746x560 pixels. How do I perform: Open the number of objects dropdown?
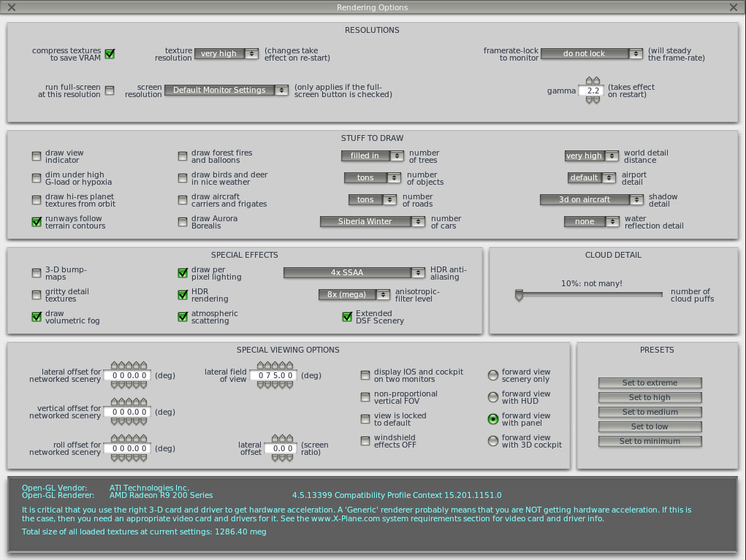click(x=373, y=178)
